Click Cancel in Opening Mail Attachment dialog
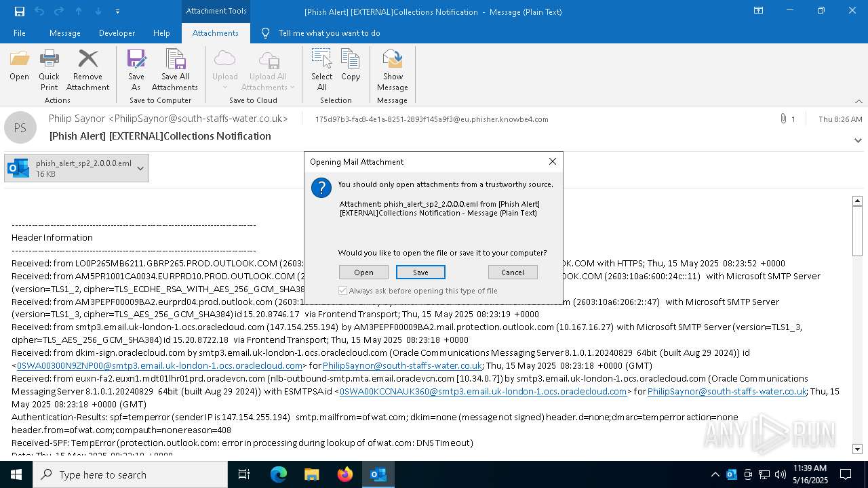868x488 pixels. tap(513, 272)
